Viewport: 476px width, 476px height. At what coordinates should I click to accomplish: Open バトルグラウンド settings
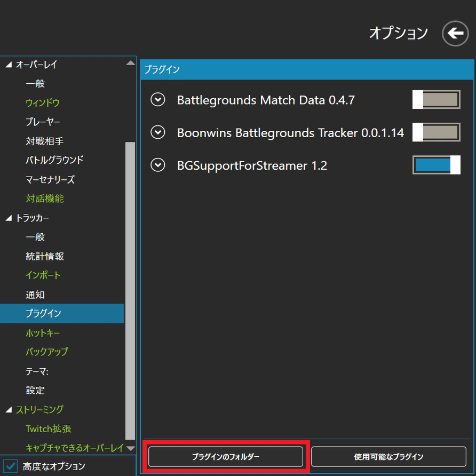[54, 160]
